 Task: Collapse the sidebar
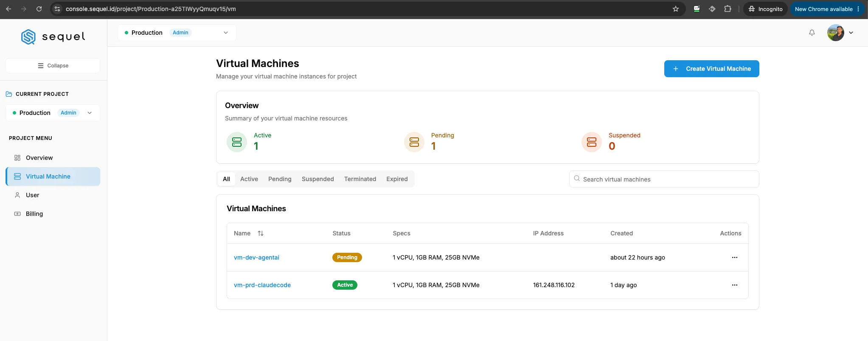tap(53, 66)
